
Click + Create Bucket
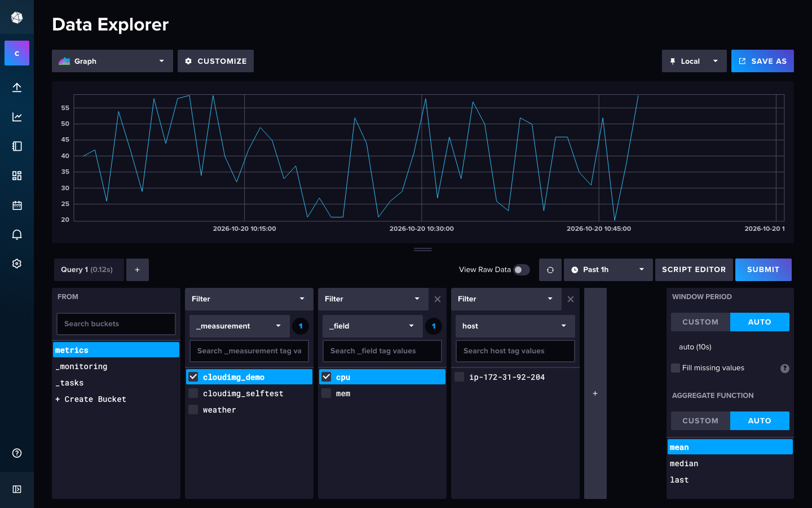tap(116, 399)
